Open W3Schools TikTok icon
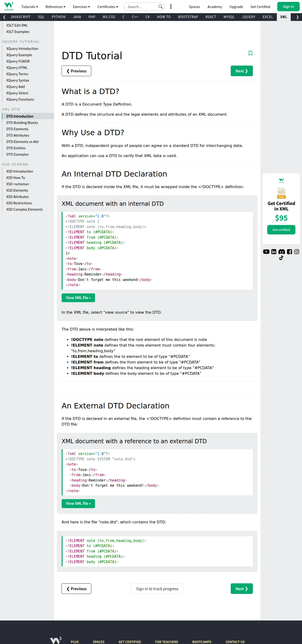Viewport: 302px width, 644px height. tap(281, 258)
